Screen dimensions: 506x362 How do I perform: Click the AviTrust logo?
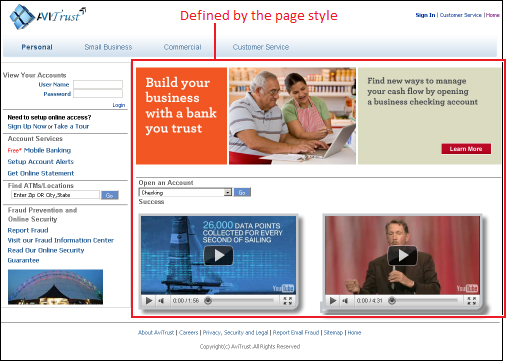pyautogui.click(x=48, y=16)
